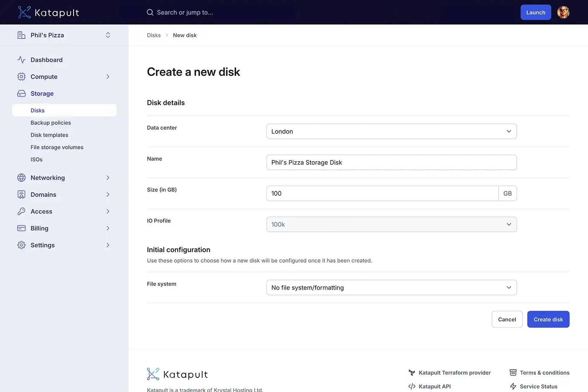The height and width of the screenshot is (392, 588).
Task: Click the Networking globe icon
Action: coord(21,178)
